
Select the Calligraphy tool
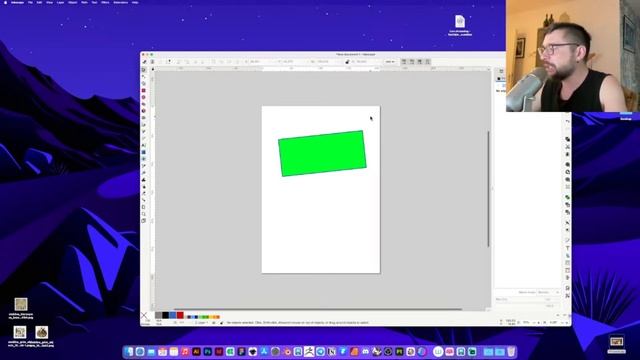click(x=144, y=138)
